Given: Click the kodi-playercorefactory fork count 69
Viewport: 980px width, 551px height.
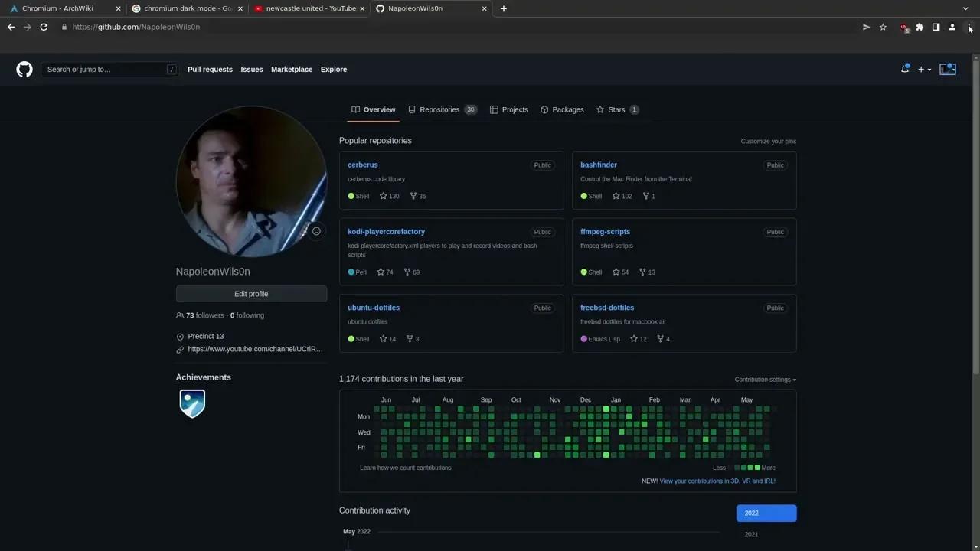Looking at the screenshot, I should tap(412, 272).
